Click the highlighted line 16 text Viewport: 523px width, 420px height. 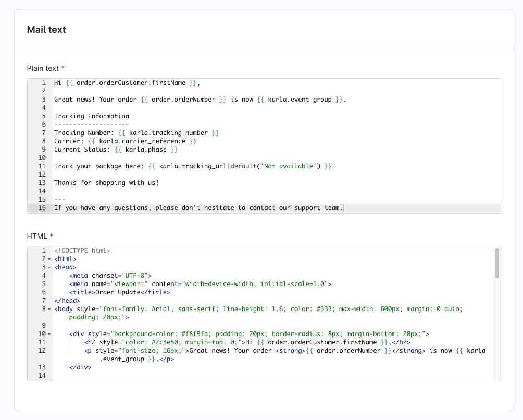click(198, 207)
